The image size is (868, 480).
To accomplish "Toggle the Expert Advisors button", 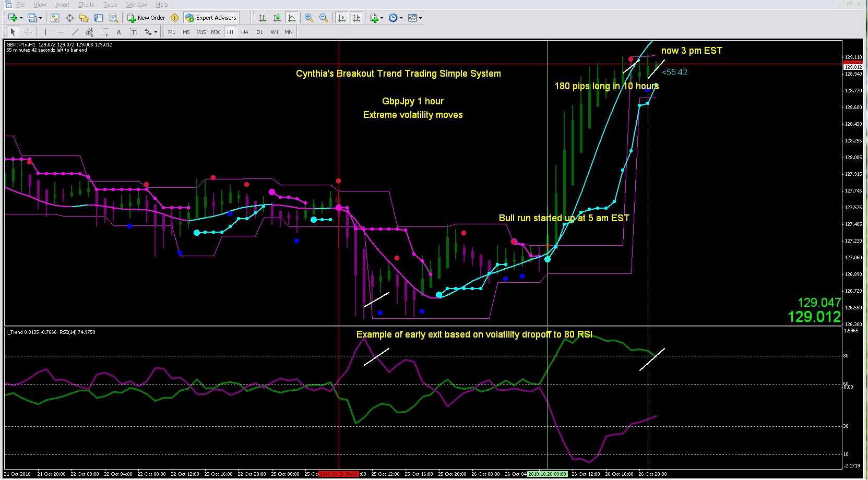I will [211, 18].
